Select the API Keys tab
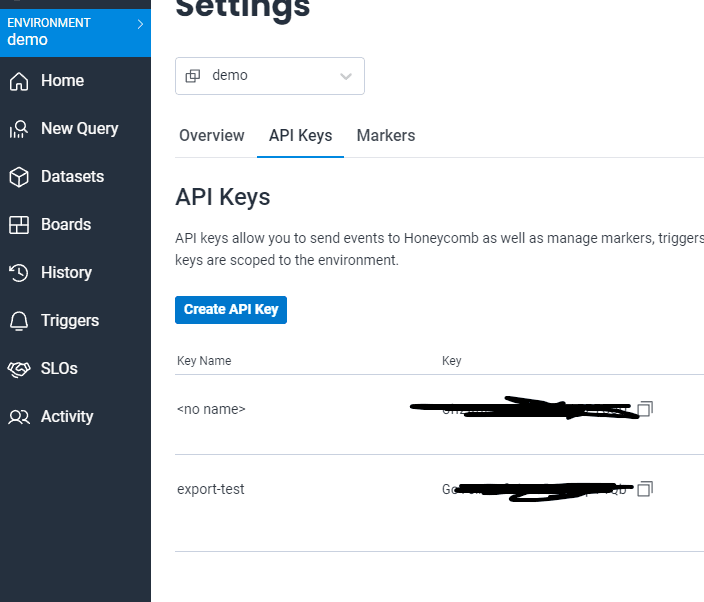The width and height of the screenshot is (704, 602). [300, 136]
